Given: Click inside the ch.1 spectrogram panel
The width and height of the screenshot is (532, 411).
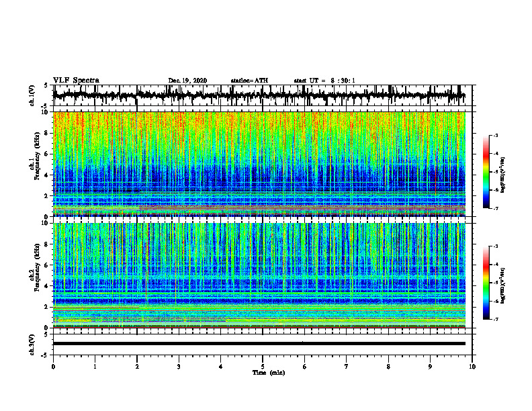Looking at the screenshot, I should 259,164.
